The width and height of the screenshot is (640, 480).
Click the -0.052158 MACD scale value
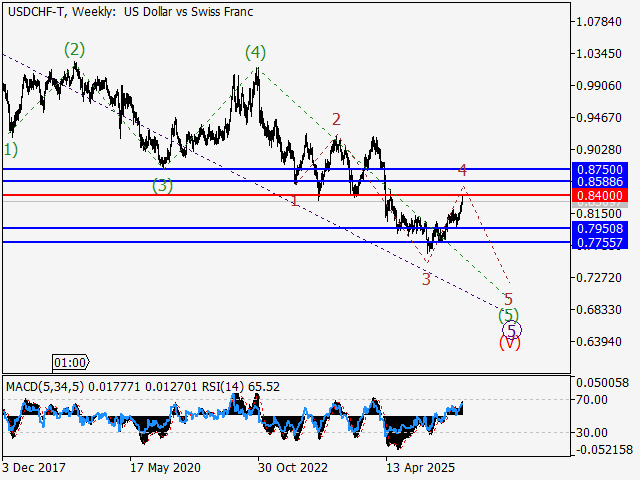coord(604,450)
